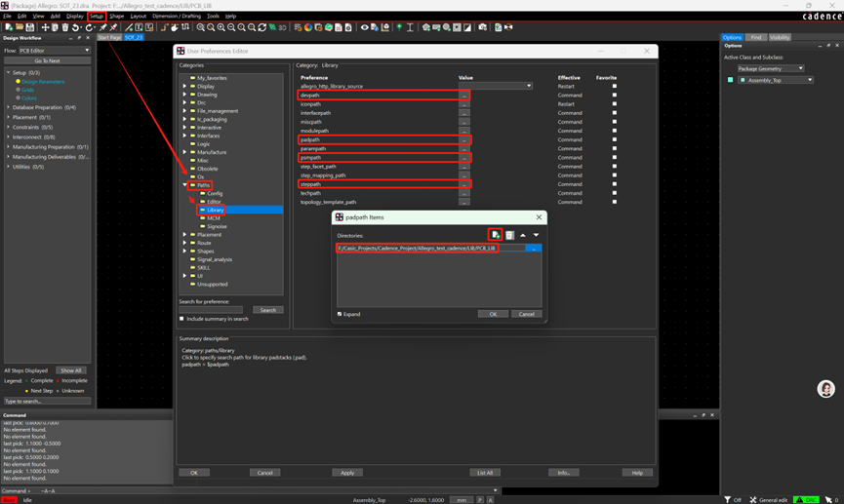Click the Assembly_Top cyan color swatch
844x504 pixels.
[x=731, y=80]
